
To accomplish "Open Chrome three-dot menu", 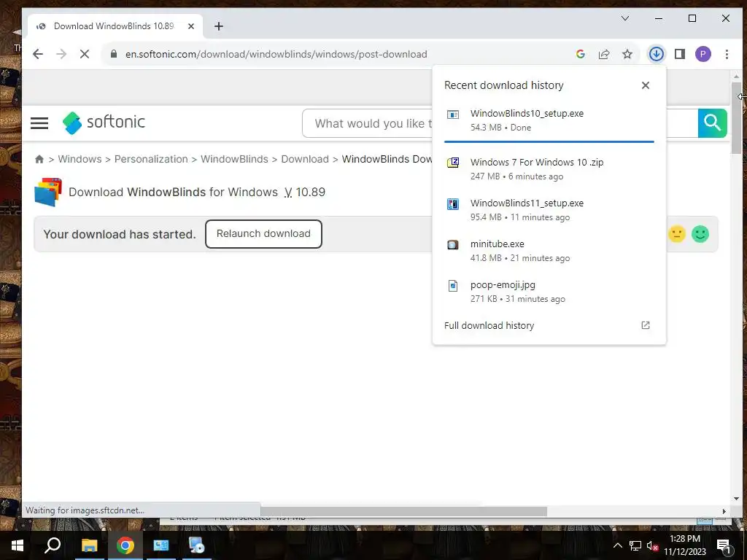I will [727, 54].
